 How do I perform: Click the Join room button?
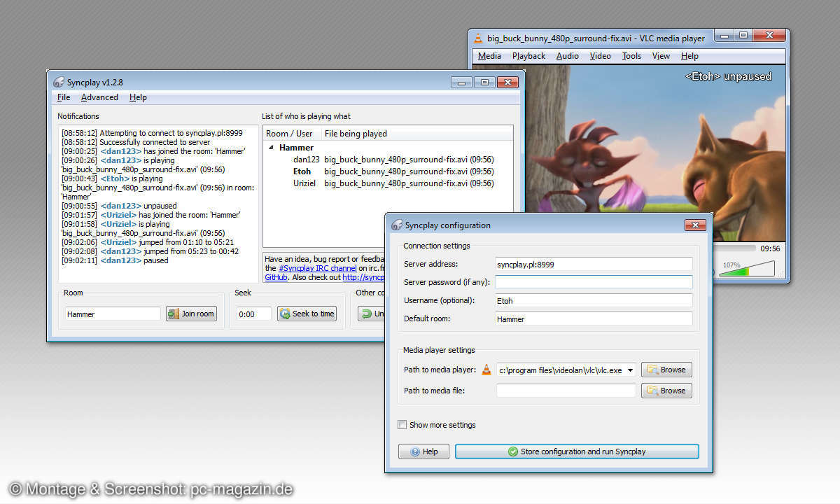[x=191, y=314]
